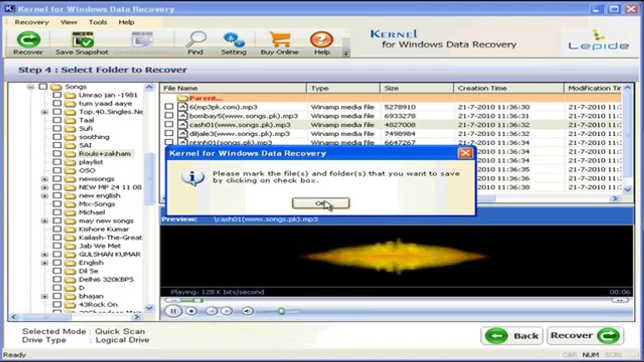The width and height of the screenshot is (644, 362).
Task: Check the cash01(www.songs.pk).mp3 checkbox
Action: pos(169,125)
